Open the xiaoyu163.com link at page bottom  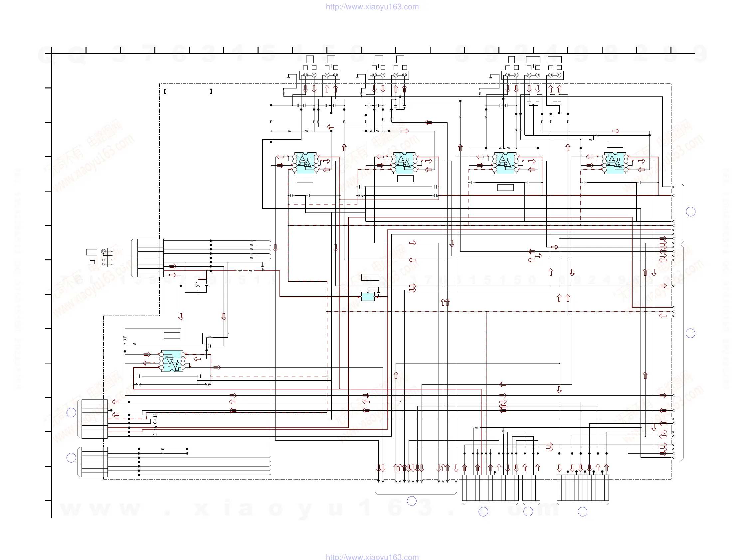pyautogui.click(x=372, y=557)
